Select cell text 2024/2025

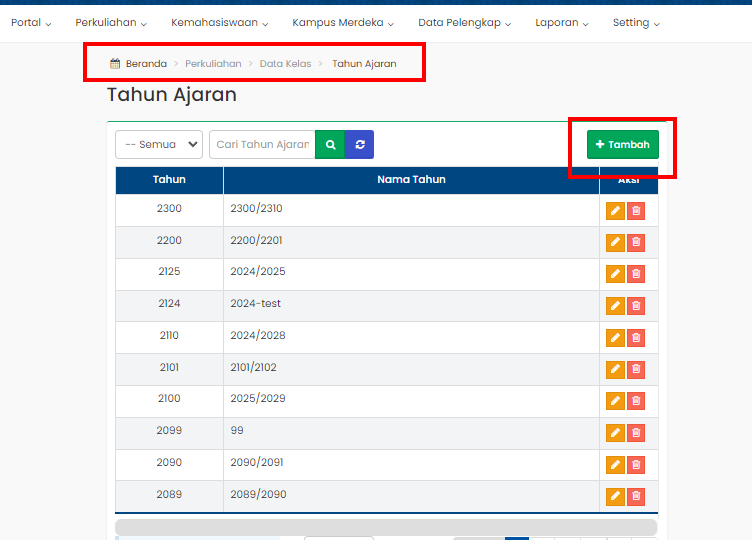[258, 271]
